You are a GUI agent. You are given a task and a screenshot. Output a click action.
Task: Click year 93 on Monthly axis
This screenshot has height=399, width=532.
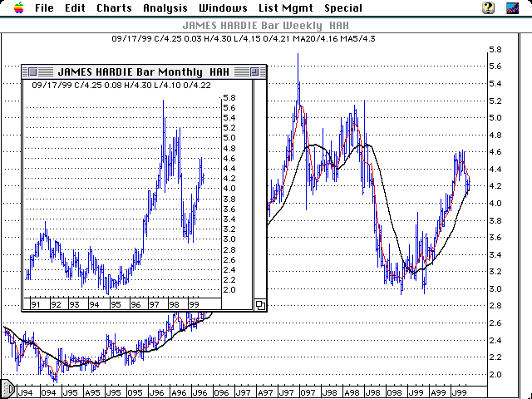[74, 304]
